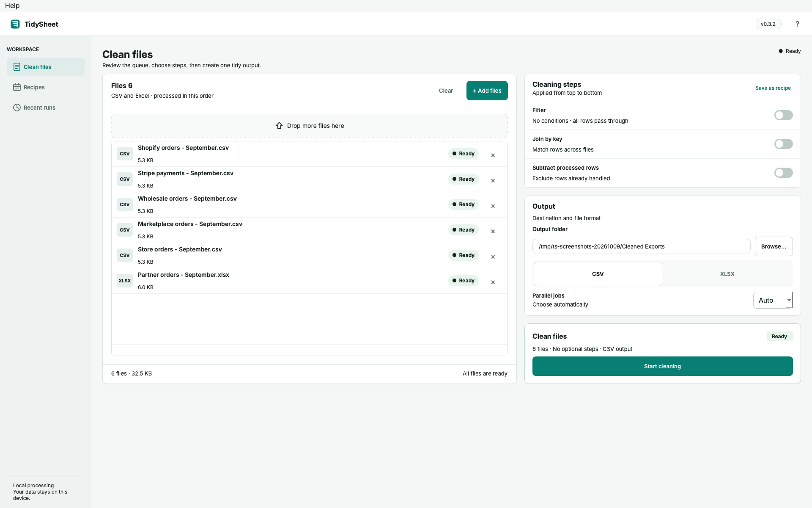Enable the Filter step toggle
Image resolution: width=812 pixels, height=508 pixels.
click(x=784, y=115)
